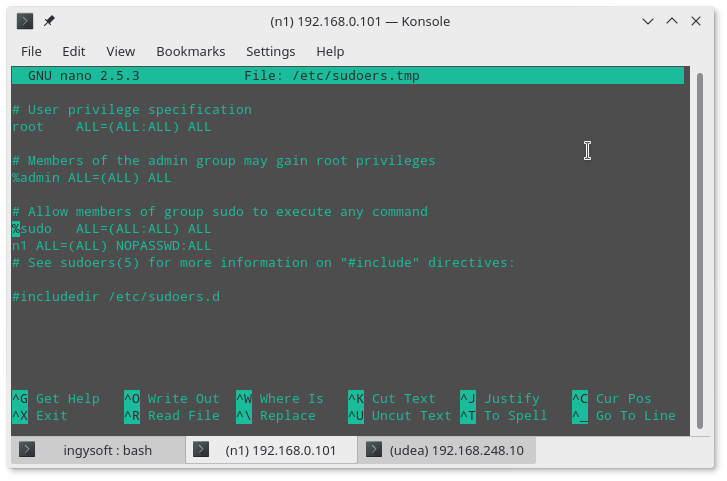Click the ^O Write Out shortcut
727x481 pixels.
[172, 399]
